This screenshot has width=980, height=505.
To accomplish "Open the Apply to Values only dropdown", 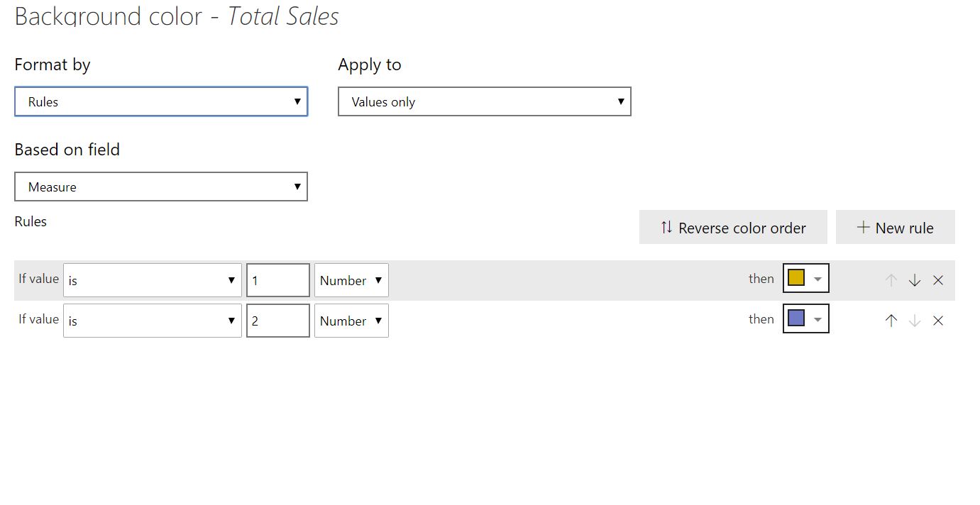I will [484, 101].
